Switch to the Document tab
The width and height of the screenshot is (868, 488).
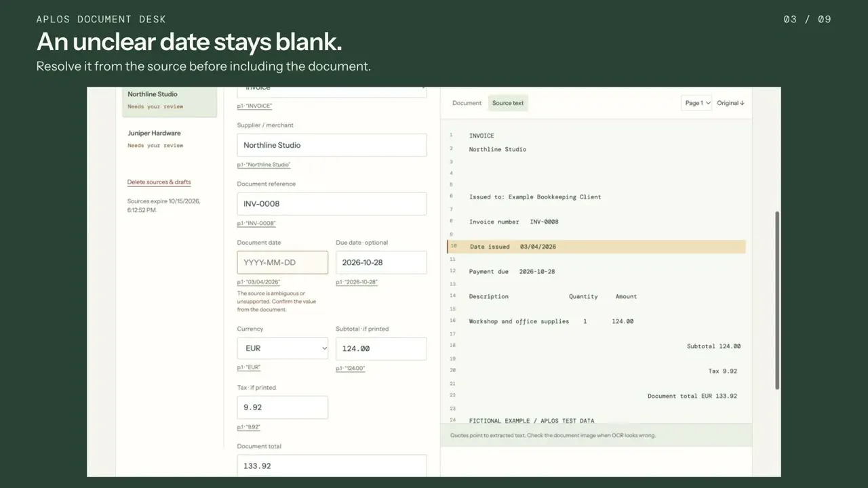(467, 103)
